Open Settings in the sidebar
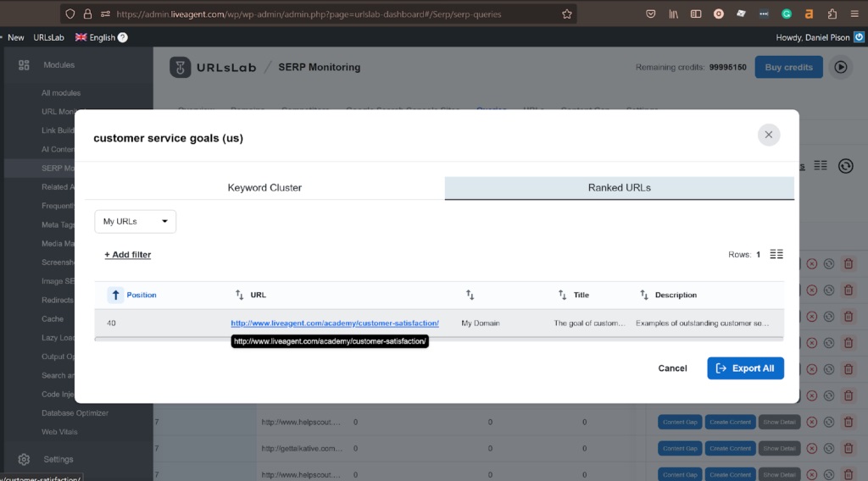Viewport: 868px width, 481px height. coord(58,460)
